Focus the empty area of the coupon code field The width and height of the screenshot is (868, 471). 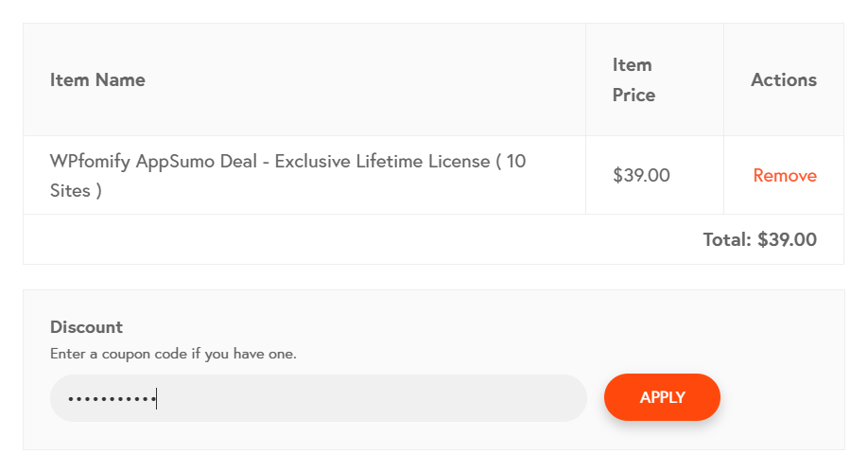point(371,398)
